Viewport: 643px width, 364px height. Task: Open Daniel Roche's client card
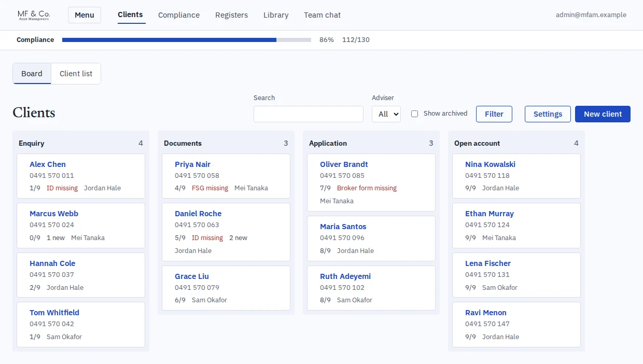(226, 232)
